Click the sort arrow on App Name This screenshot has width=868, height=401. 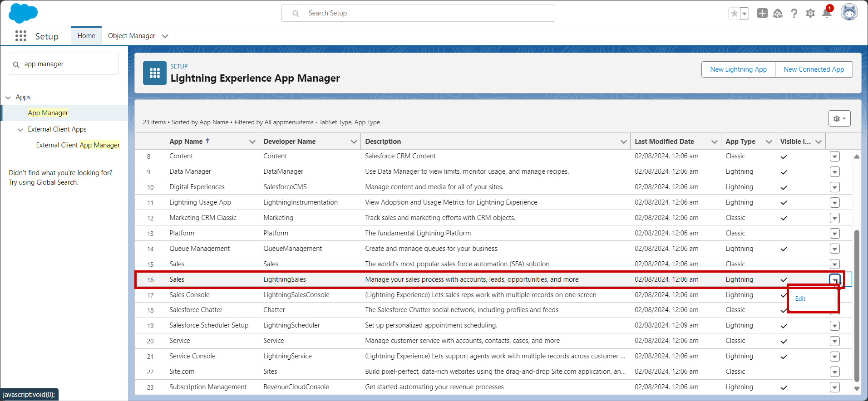(207, 141)
